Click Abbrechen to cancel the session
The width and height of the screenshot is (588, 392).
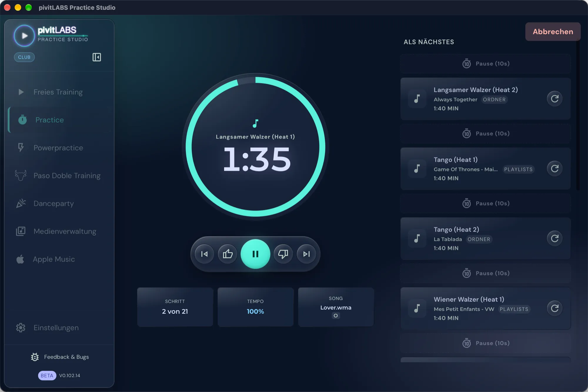click(553, 31)
